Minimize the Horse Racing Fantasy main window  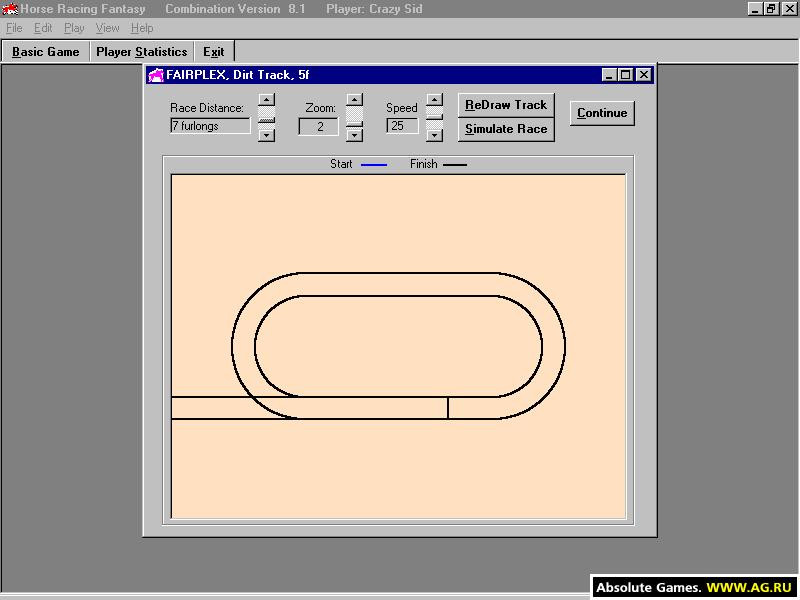[755, 9]
